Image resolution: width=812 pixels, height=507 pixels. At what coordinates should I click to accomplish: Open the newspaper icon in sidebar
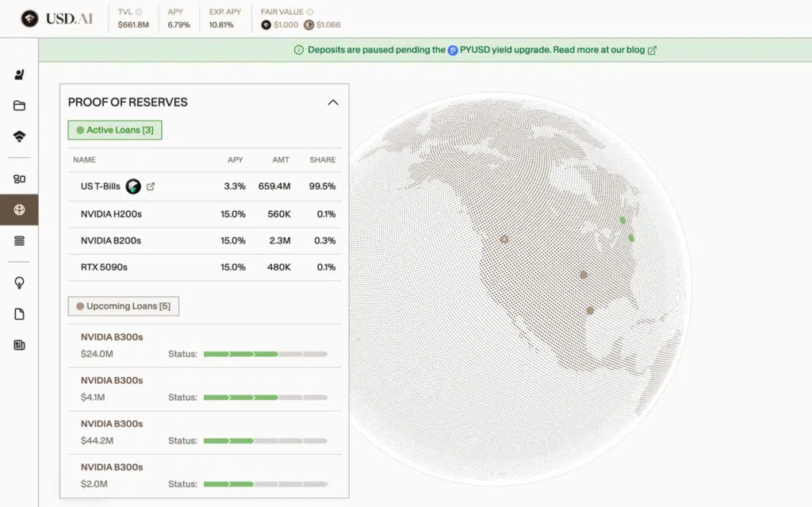pos(19,345)
